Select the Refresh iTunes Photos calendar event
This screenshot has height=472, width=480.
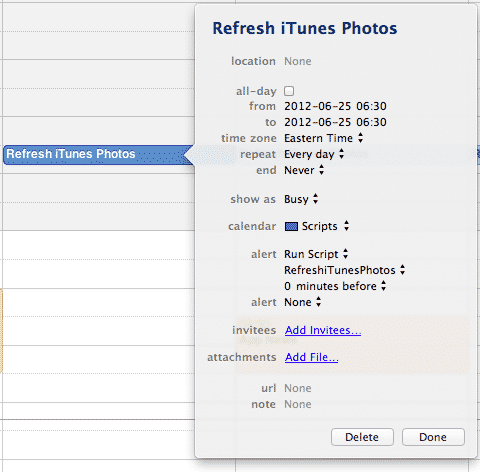(97, 155)
